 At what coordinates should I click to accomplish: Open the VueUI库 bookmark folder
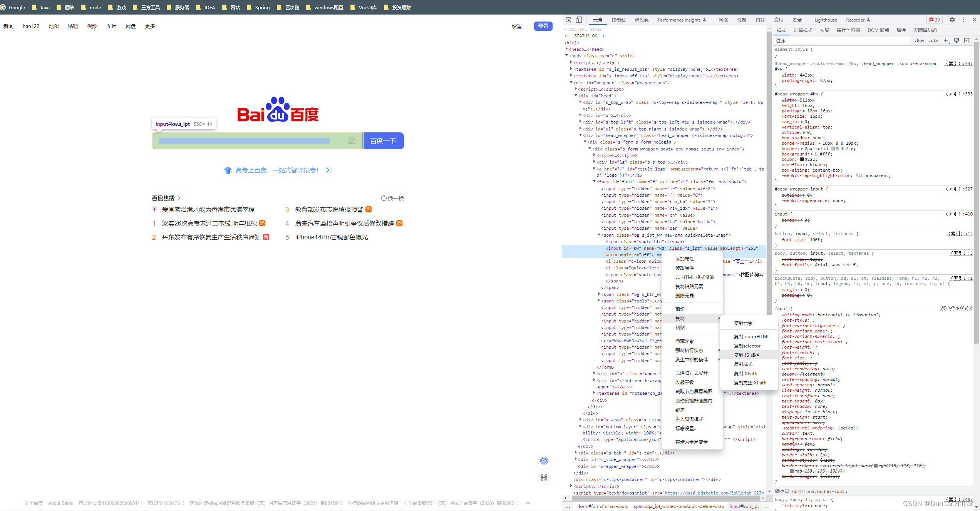(364, 7)
